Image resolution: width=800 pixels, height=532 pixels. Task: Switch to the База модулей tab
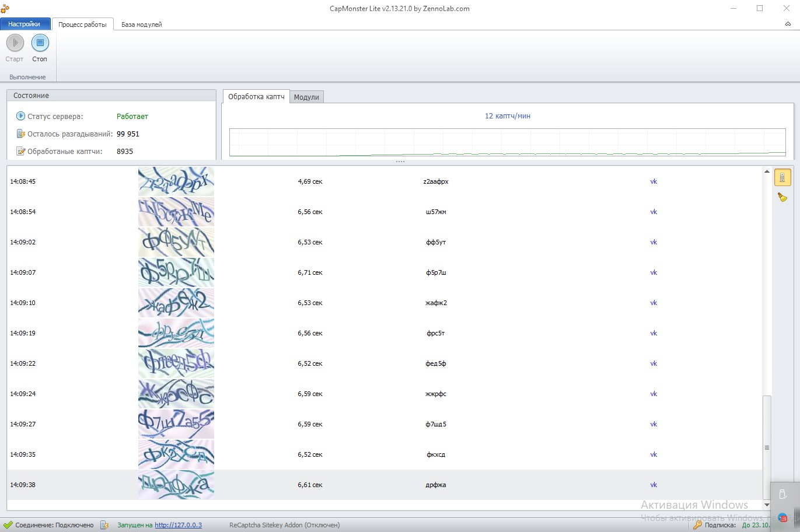point(141,24)
